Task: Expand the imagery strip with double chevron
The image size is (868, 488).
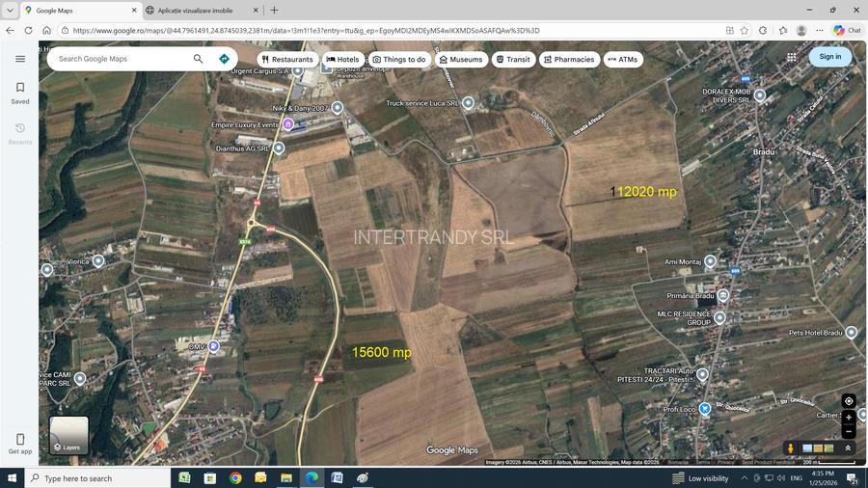Action: point(849,448)
